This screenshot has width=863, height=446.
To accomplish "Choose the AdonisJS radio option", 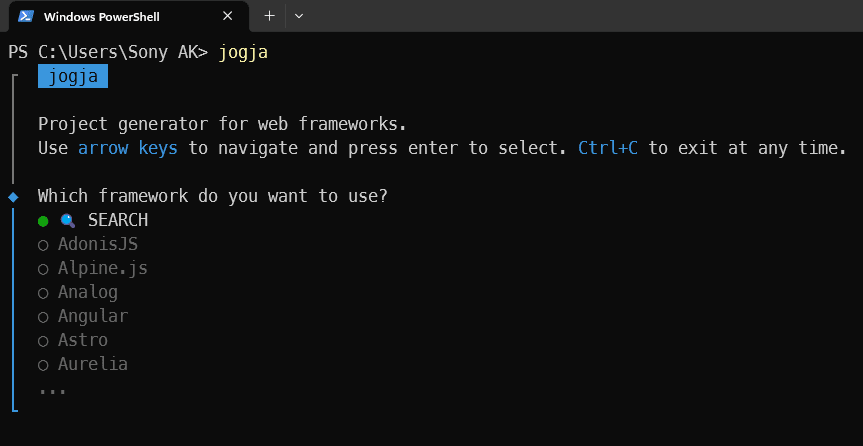I will point(43,245).
